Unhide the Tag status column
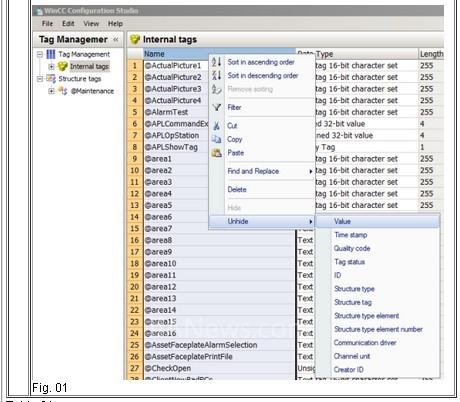This screenshot has height=402, width=460. (350, 262)
